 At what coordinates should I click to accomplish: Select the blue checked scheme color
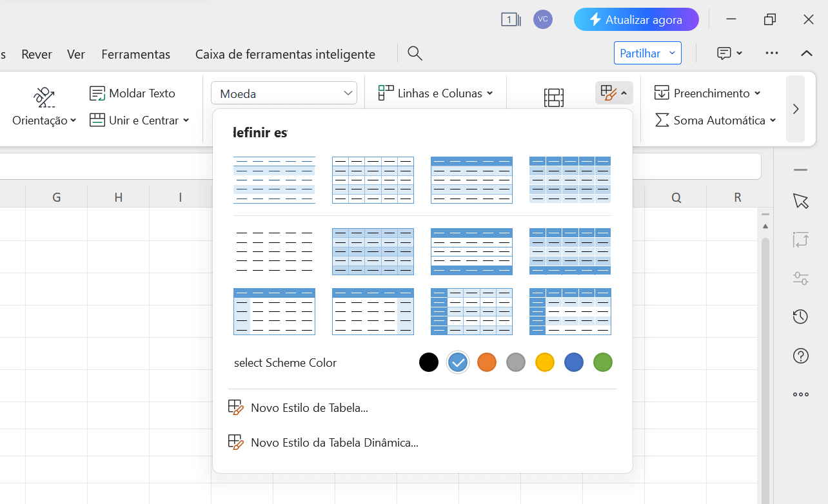[458, 362]
